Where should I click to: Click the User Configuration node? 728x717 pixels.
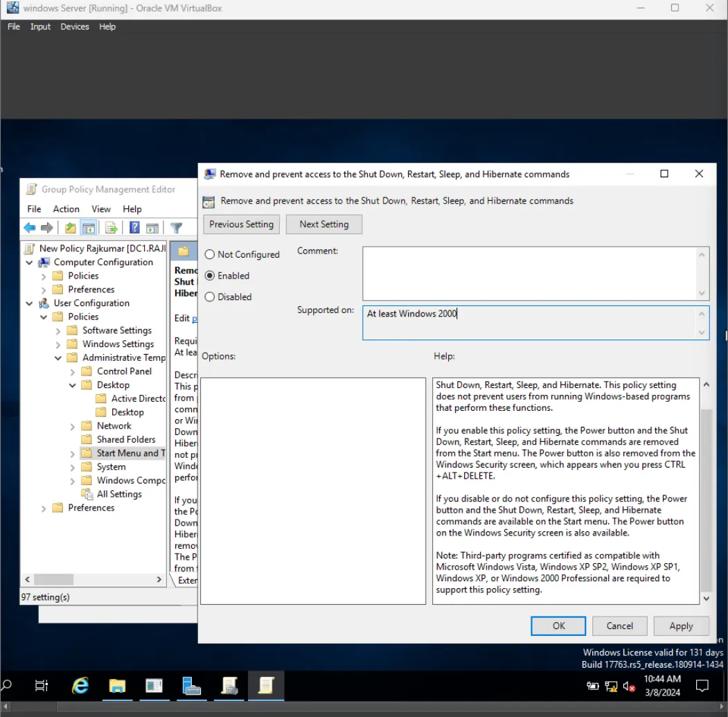pos(91,303)
